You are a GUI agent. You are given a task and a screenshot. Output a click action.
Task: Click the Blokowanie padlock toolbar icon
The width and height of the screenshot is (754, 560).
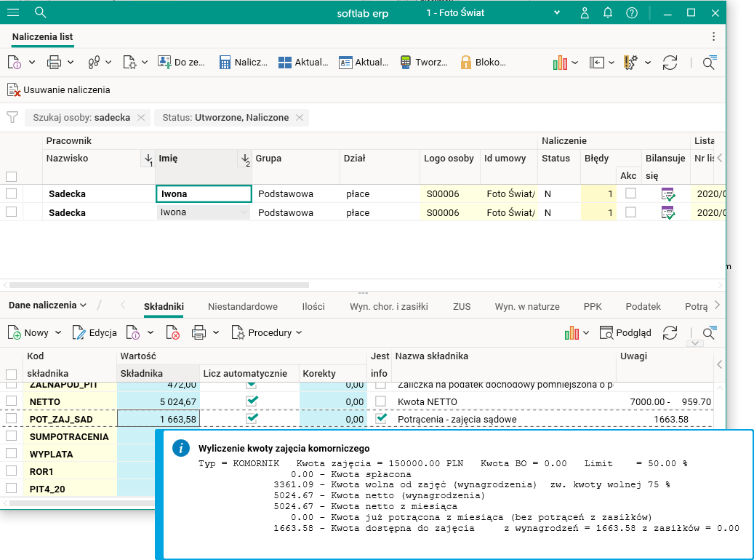465,63
